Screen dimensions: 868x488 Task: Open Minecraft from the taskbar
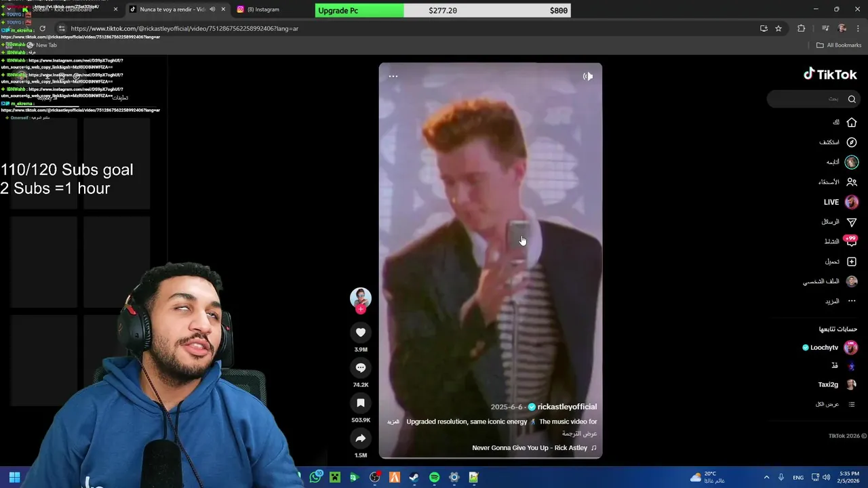tap(335, 477)
